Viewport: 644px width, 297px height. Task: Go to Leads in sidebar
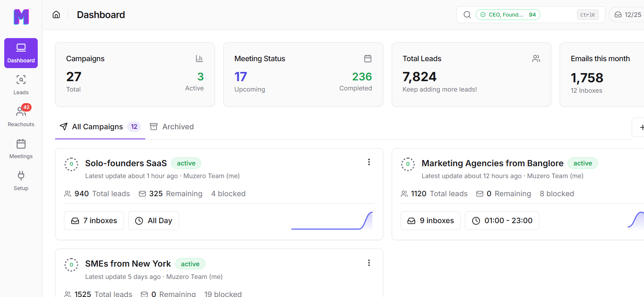pos(21,85)
